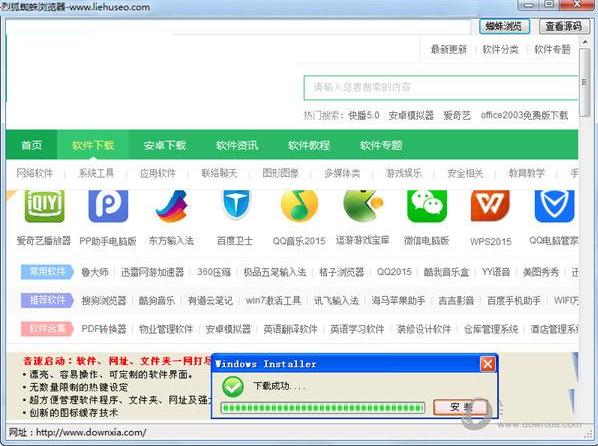The width and height of the screenshot is (598, 446).
Task: Select the 联络聊天 category
Action: [219, 173]
